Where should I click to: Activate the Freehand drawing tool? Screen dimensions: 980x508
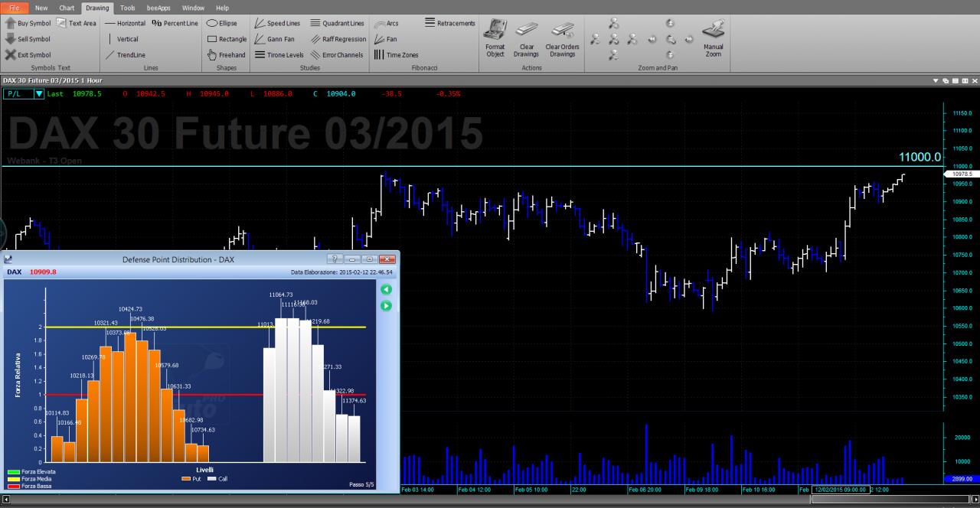pyautogui.click(x=227, y=55)
